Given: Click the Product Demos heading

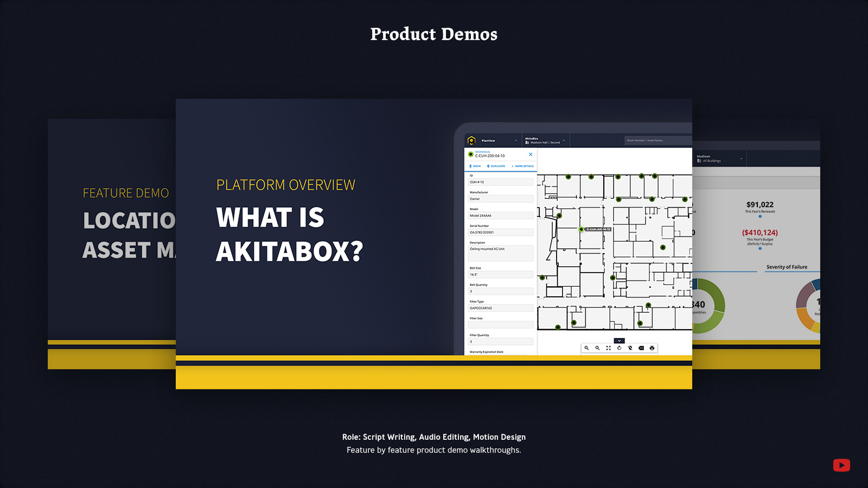Looking at the screenshot, I should click(x=434, y=34).
